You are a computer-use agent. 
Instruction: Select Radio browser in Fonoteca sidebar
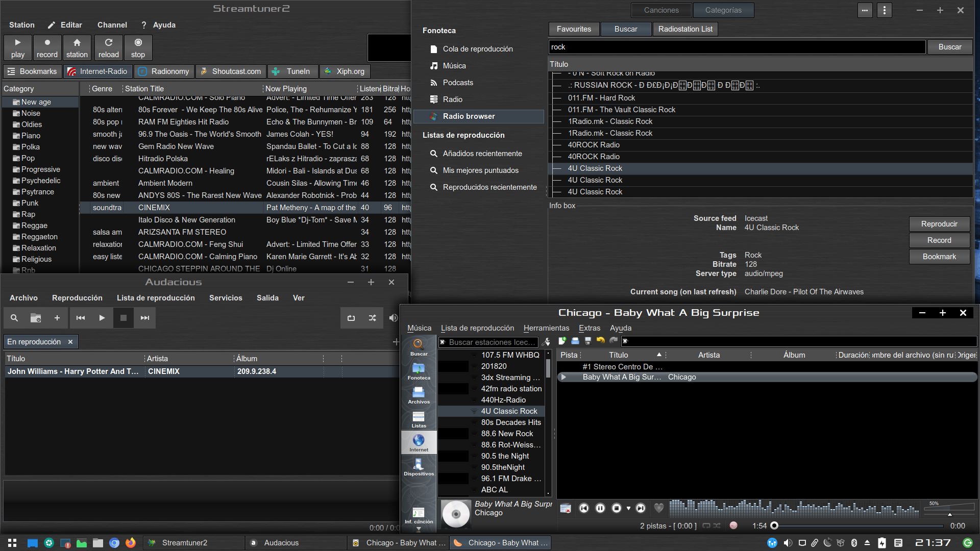click(479, 116)
